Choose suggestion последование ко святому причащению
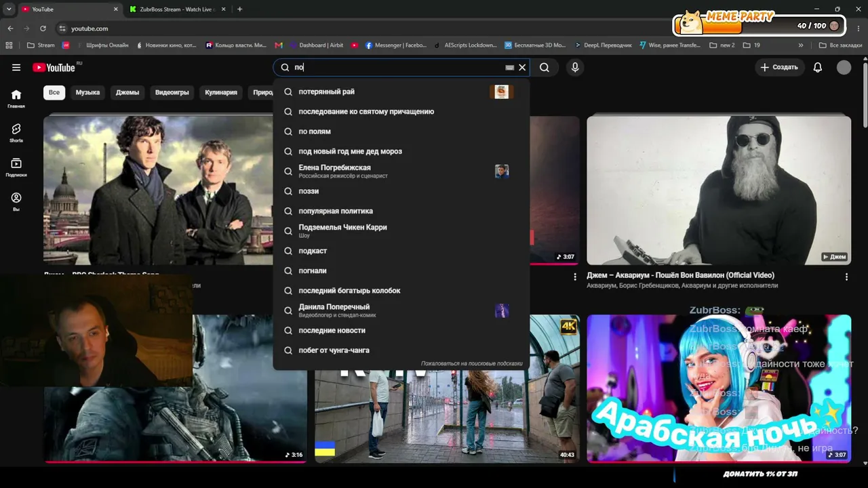 [401, 111]
